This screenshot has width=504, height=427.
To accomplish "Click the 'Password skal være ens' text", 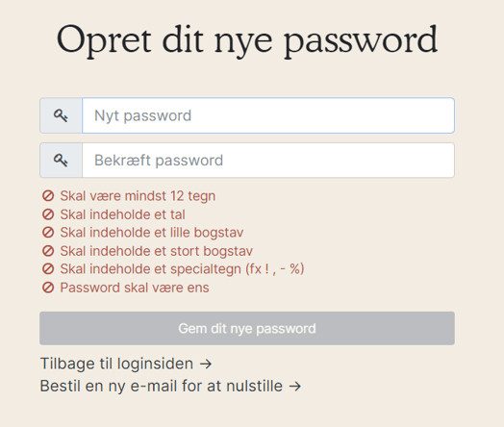I will (135, 288).
